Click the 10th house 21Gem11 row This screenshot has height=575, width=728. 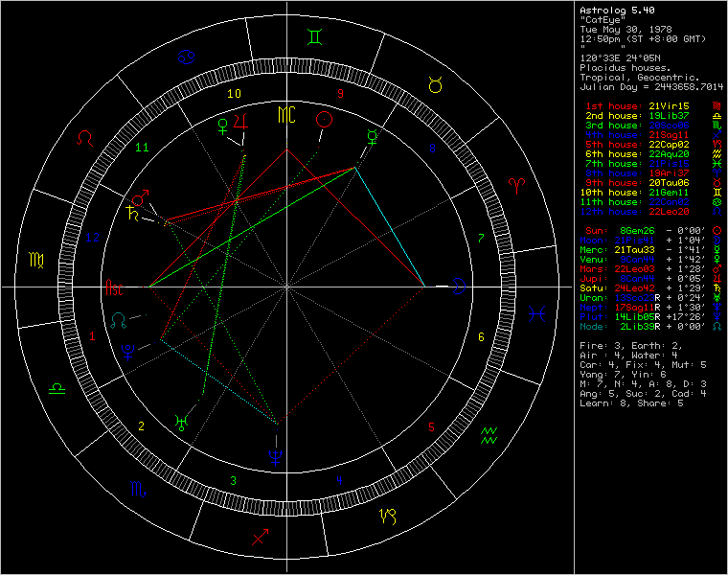[651, 193]
